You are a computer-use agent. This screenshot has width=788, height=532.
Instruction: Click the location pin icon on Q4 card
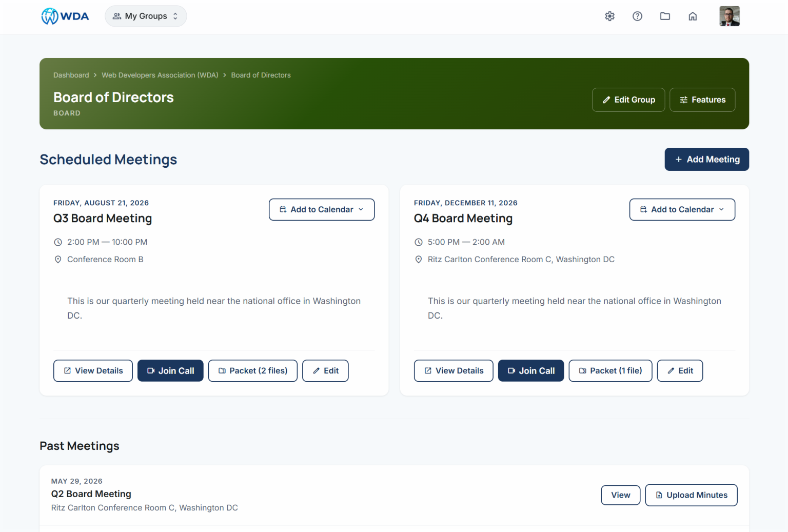[419, 260]
